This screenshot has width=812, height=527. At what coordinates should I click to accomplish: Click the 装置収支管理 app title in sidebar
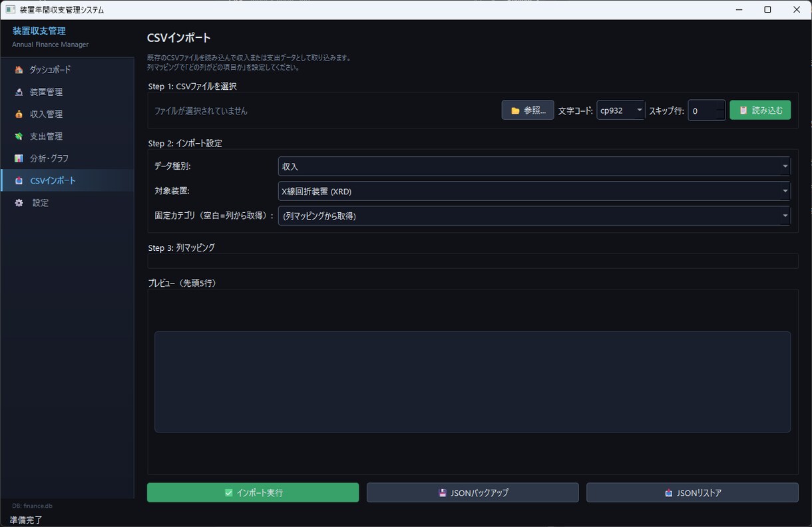pyautogui.click(x=39, y=31)
